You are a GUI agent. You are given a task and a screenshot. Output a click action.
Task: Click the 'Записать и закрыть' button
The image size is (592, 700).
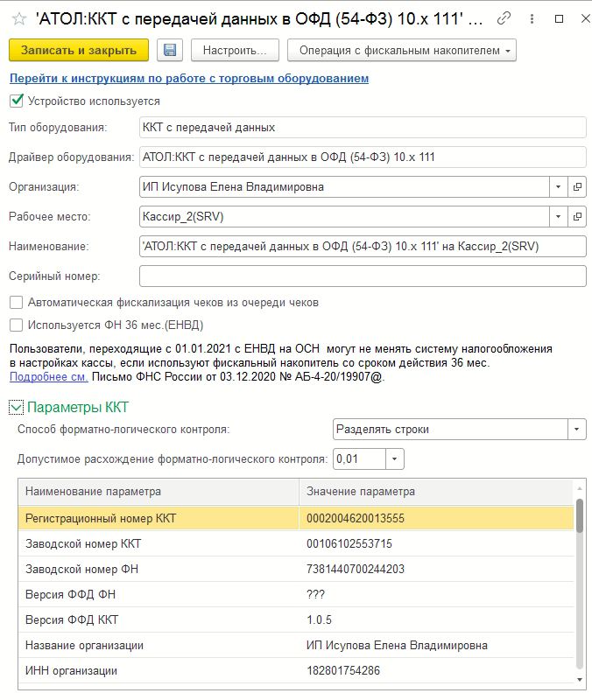[x=79, y=51]
